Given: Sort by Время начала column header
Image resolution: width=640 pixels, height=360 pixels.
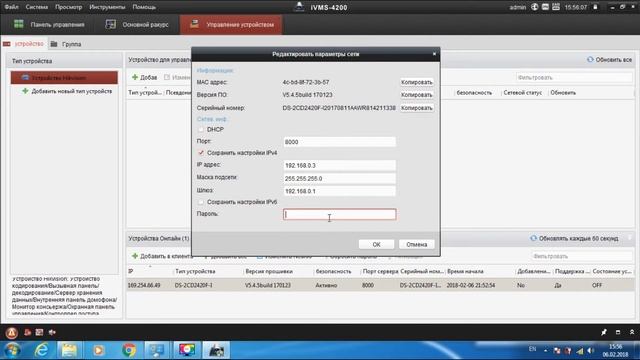Looking at the screenshot, I should [x=465, y=271].
